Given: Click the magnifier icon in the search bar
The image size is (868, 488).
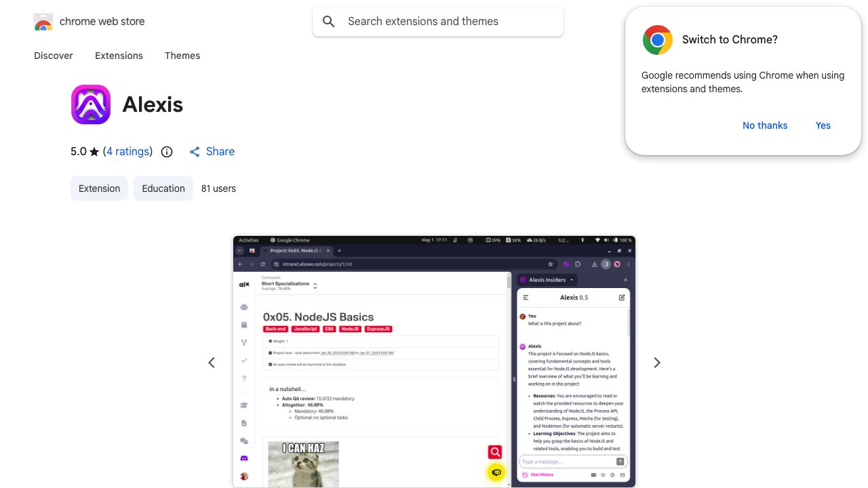Looking at the screenshot, I should point(329,22).
